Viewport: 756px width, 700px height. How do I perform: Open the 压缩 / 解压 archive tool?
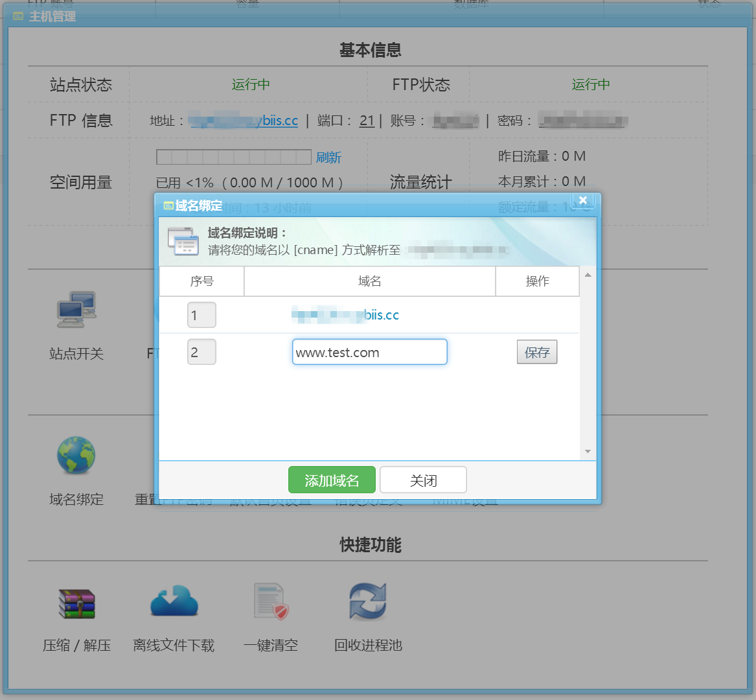click(76, 603)
